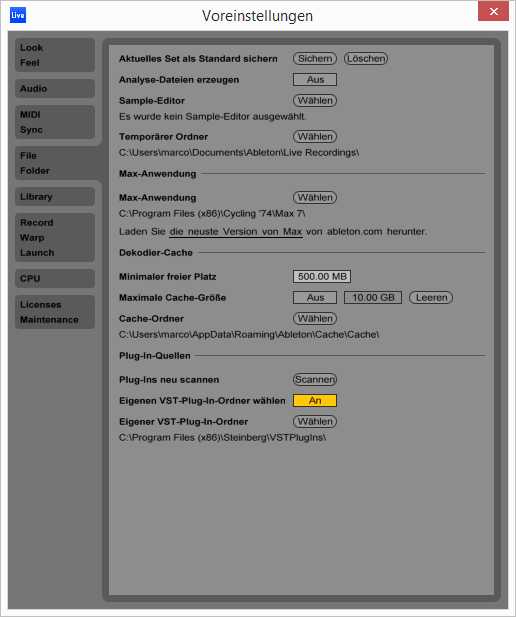Select the 10.00 GB cache size field
This screenshot has height=617, width=516.
(373, 297)
